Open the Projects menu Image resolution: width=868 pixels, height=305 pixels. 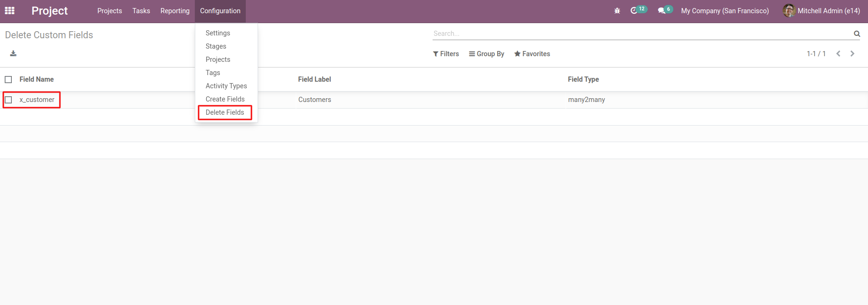[x=109, y=11]
